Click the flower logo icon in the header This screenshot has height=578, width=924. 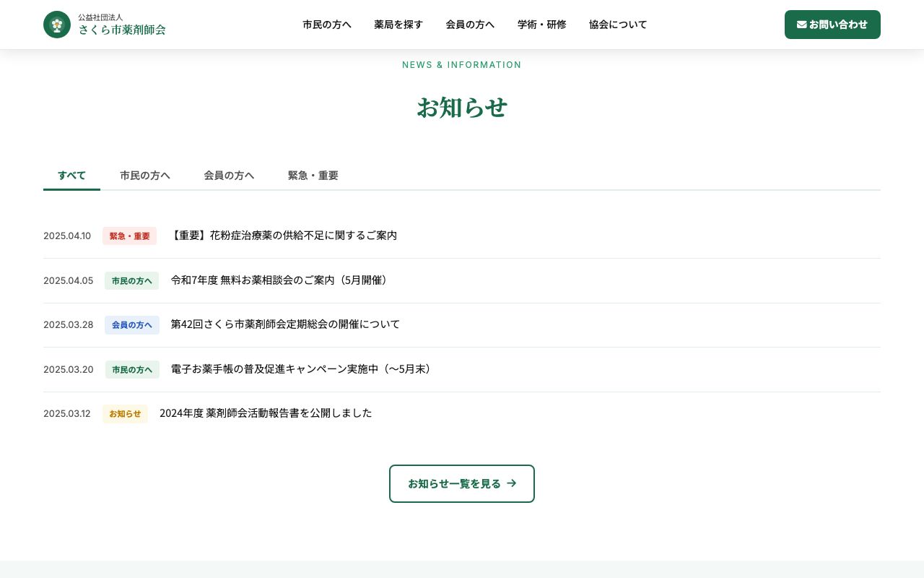57,24
